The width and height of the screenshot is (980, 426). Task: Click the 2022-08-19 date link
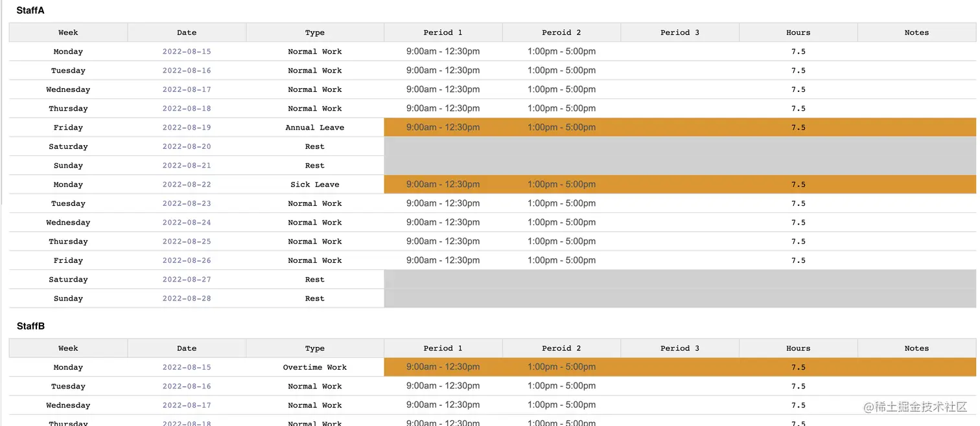[x=187, y=128]
